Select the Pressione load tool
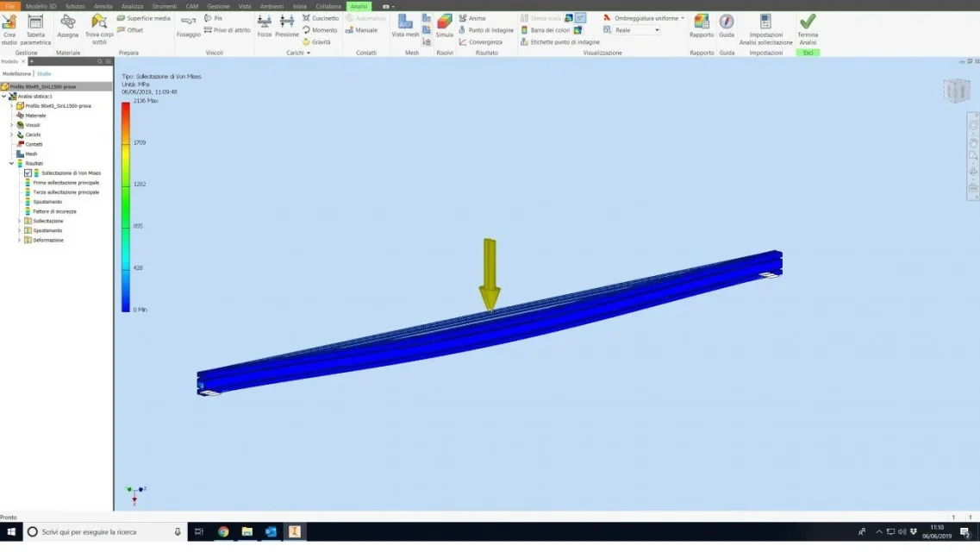 coord(287,26)
